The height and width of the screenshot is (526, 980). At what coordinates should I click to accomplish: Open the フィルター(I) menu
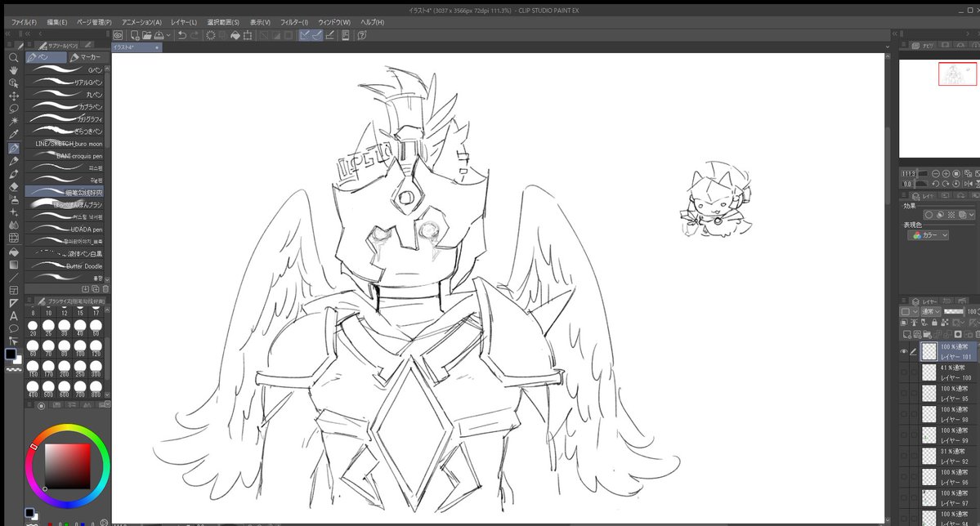coord(293,22)
